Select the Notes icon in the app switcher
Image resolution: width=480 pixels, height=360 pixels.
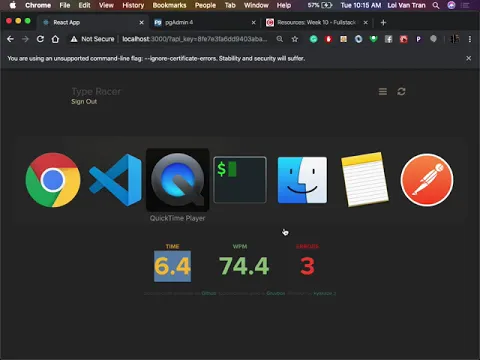pyautogui.click(x=365, y=180)
